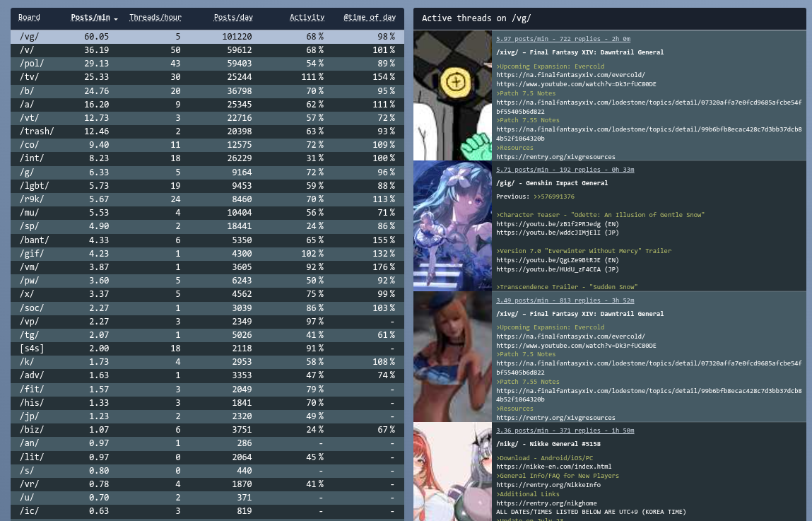Open the 5.97 posts/min thread stats link
This screenshot has width=812, height=521.
[x=563, y=39]
